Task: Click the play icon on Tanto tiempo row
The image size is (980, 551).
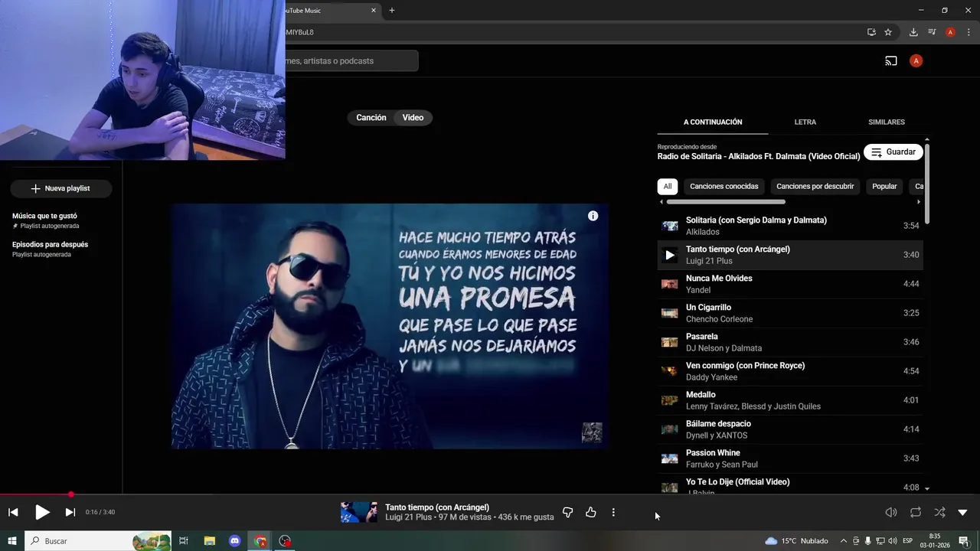Action: coord(670,255)
